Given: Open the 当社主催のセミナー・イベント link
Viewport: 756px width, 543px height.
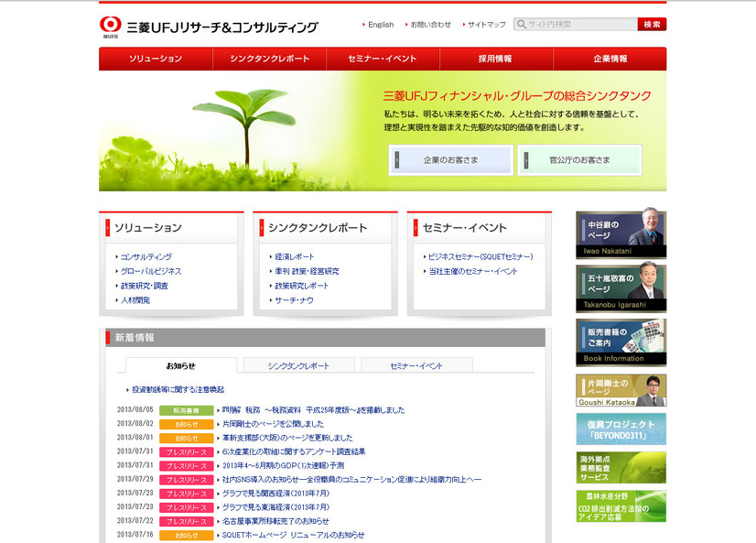Looking at the screenshot, I should pos(473,271).
